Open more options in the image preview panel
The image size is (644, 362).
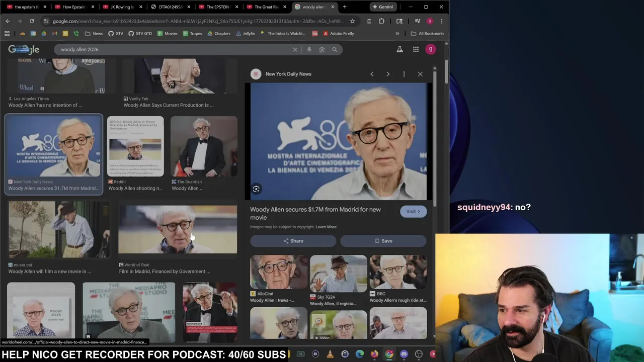pyautogui.click(x=404, y=74)
